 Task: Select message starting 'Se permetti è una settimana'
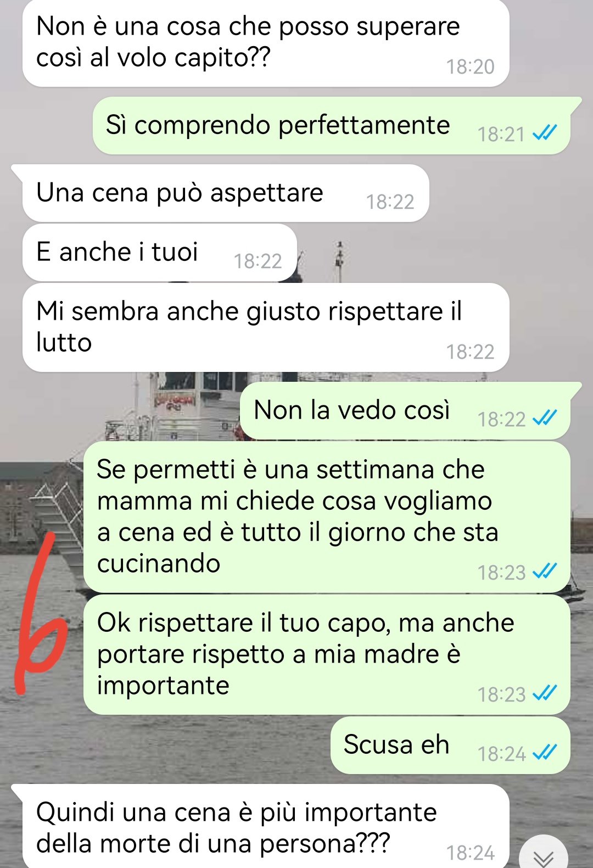coord(327,517)
